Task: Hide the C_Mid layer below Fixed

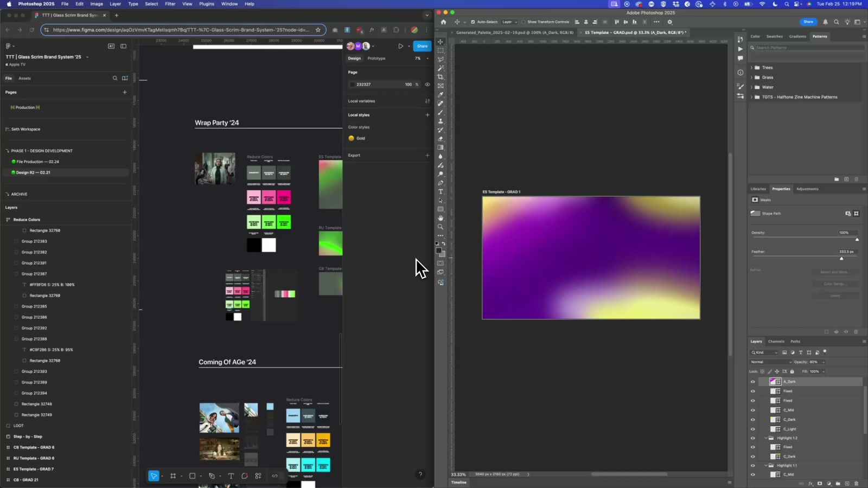Action: (x=752, y=410)
